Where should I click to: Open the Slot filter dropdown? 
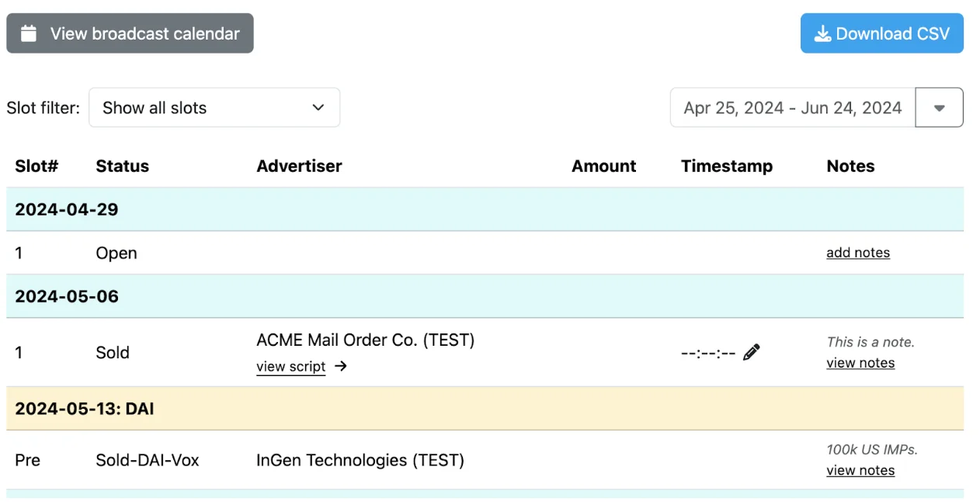coord(214,108)
